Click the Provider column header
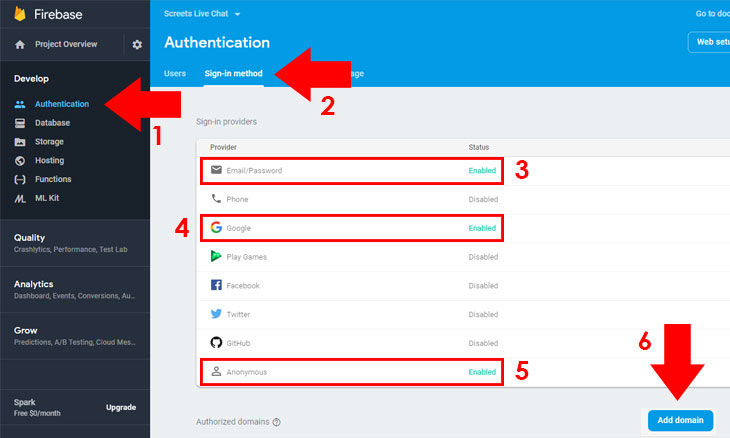The height and width of the screenshot is (438, 730). pyautogui.click(x=223, y=147)
